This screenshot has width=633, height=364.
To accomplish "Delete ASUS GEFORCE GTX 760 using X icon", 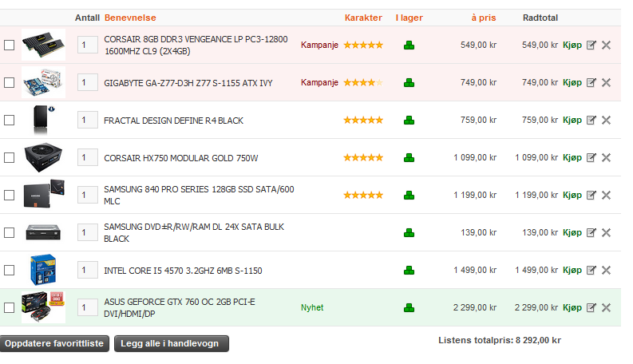I will pyautogui.click(x=606, y=307).
